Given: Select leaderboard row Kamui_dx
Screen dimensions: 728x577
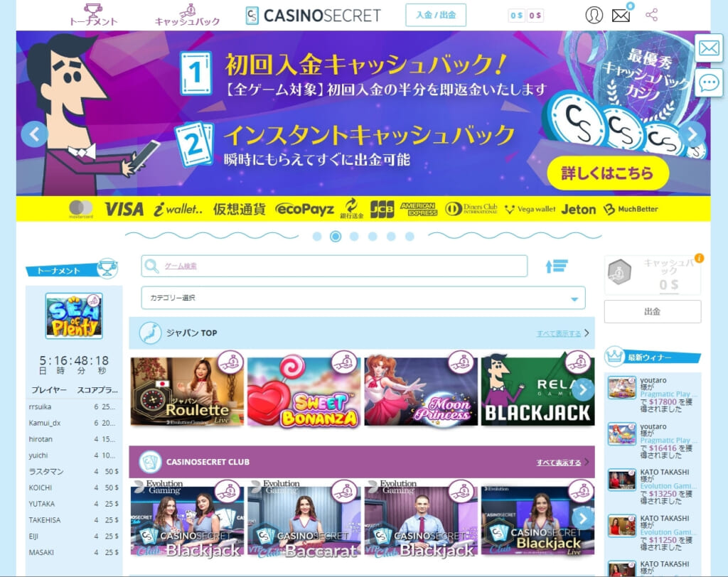Looking at the screenshot, I should (x=73, y=423).
